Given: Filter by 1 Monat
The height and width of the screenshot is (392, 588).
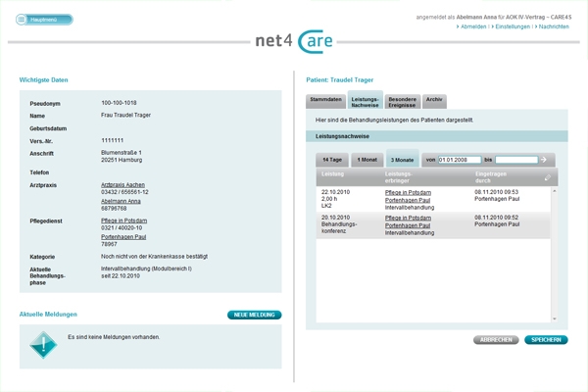Looking at the screenshot, I should click(x=367, y=160).
